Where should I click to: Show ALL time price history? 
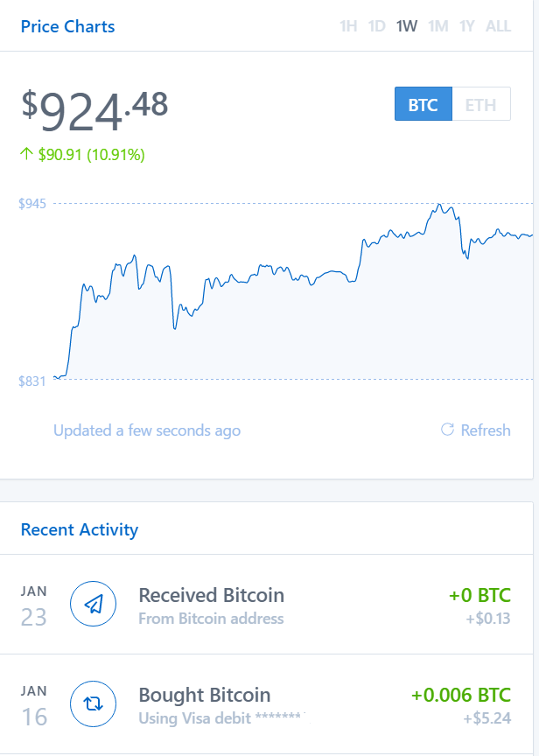[498, 26]
